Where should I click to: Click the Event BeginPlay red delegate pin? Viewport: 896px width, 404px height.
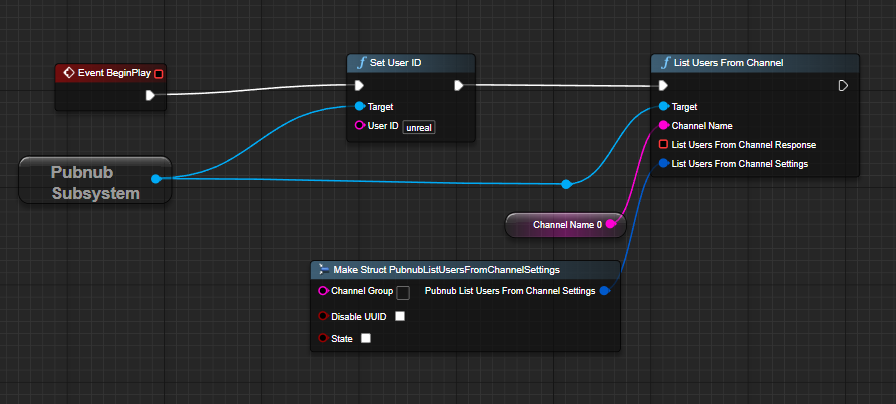tap(159, 73)
